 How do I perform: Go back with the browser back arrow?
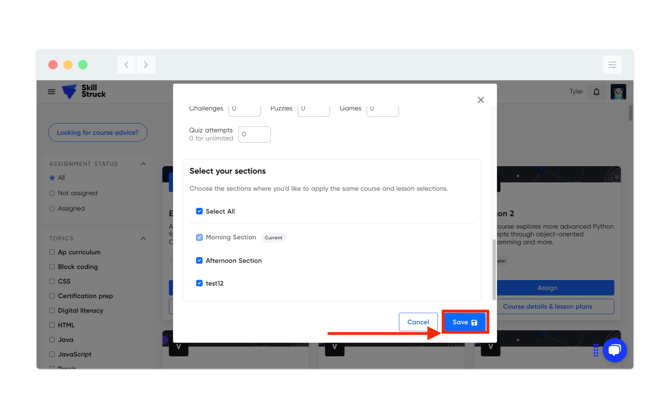tap(127, 65)
